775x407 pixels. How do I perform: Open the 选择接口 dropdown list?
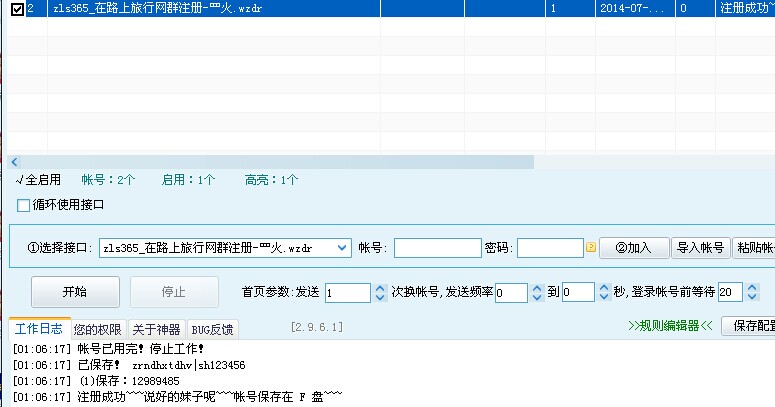click(x=342, y=248)
